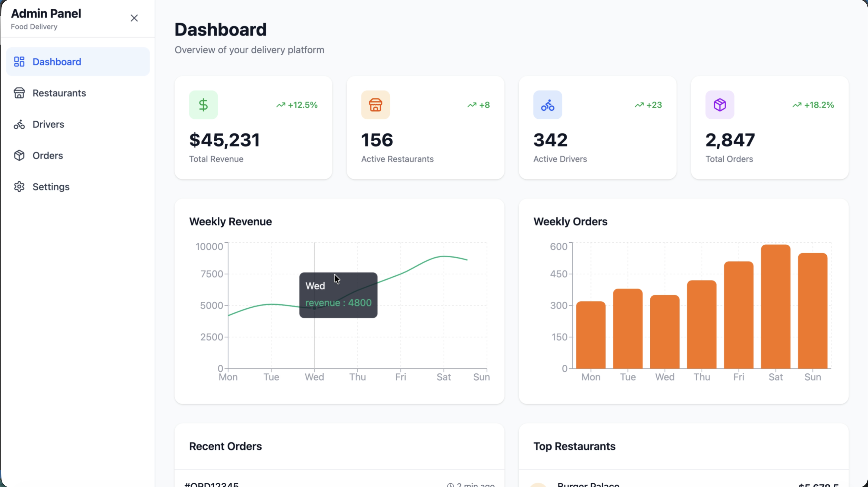Click the Wed revenue tooltip
Image resolution: width=868 pixels, height=487 pixels.
(338, 295)
